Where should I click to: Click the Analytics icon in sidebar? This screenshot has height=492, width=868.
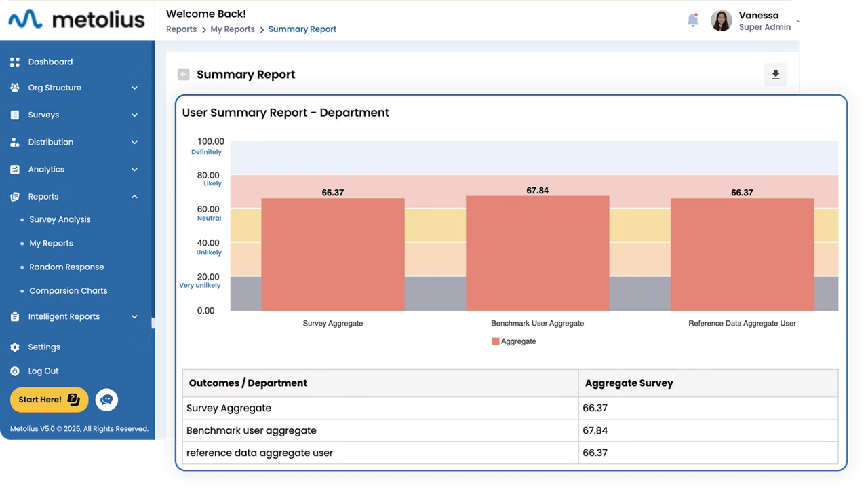tap(15, 169)
